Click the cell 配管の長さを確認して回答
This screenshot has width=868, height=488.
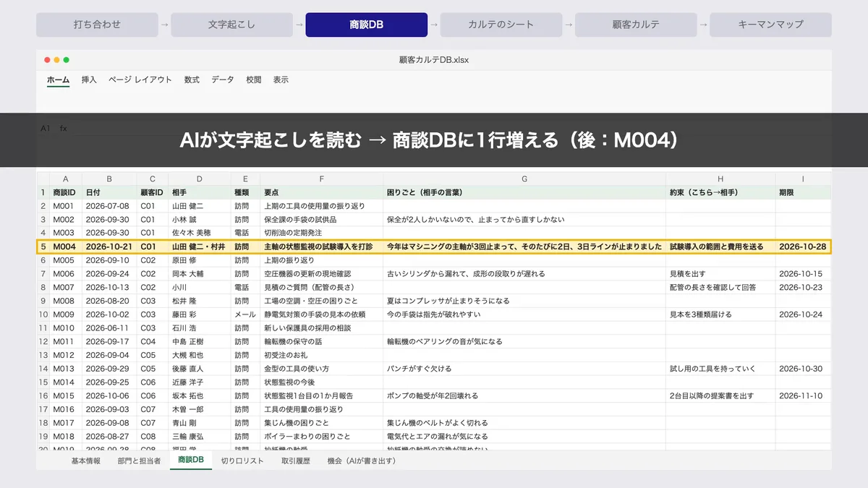(721, 287)
